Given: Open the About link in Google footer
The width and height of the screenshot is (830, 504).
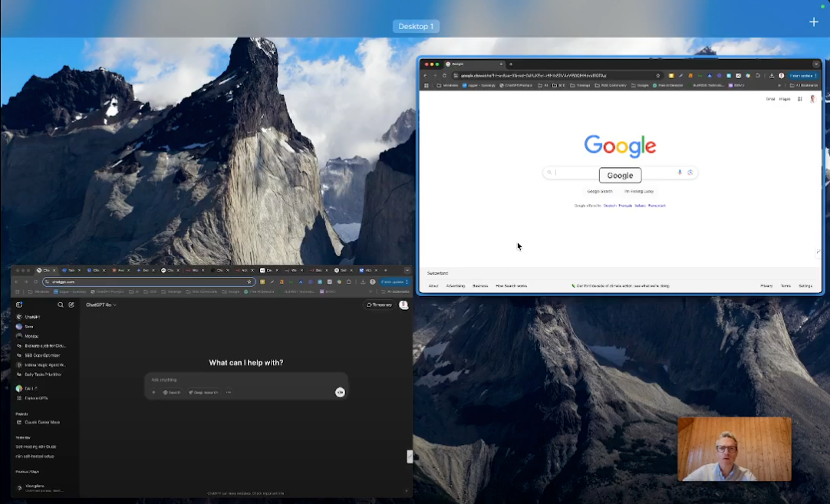Looking at the screenshot, I should pos(433,286).
